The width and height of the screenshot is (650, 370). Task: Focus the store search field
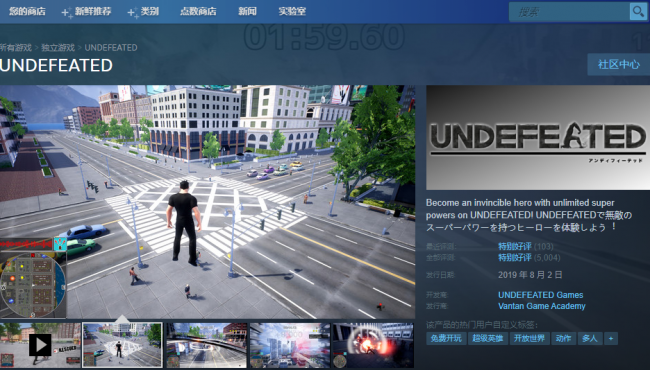(x=569, y=12)
